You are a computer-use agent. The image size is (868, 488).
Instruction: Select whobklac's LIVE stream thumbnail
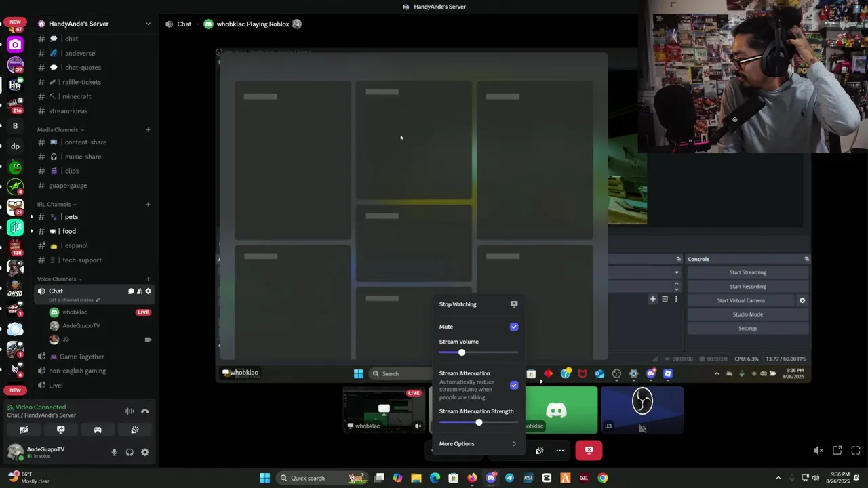[384, 410]
